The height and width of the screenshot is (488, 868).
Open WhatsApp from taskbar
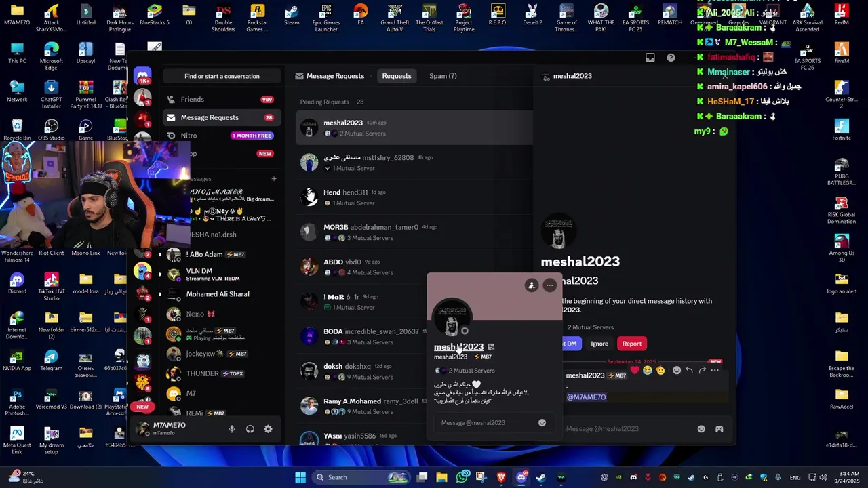tap(462, 477)
